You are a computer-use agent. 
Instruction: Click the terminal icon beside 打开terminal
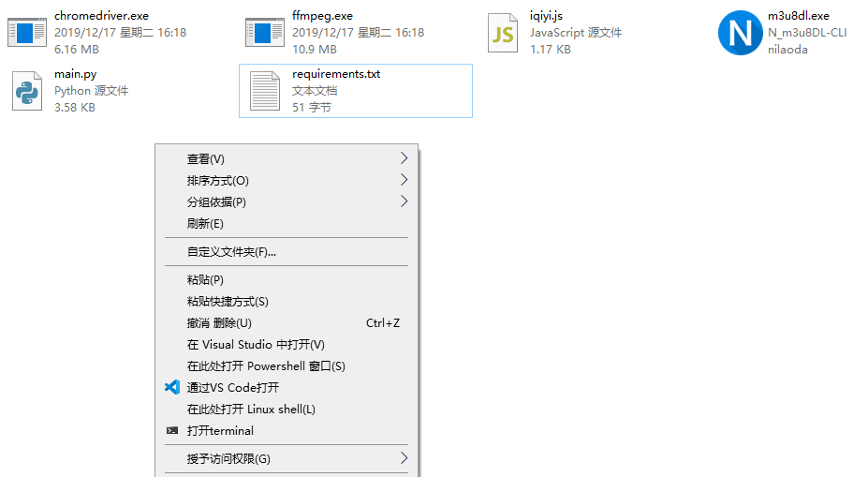pos(172,430)
